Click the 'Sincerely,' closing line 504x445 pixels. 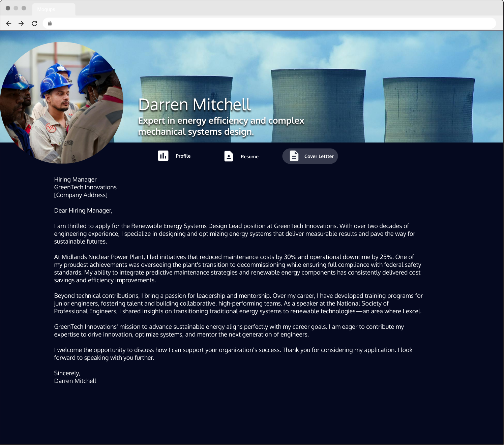click(67, 373)
